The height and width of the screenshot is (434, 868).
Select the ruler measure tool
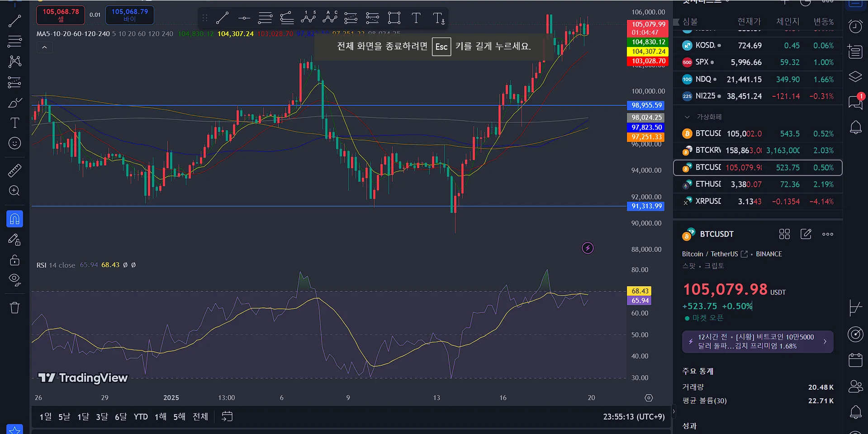(x=14, y=170)
